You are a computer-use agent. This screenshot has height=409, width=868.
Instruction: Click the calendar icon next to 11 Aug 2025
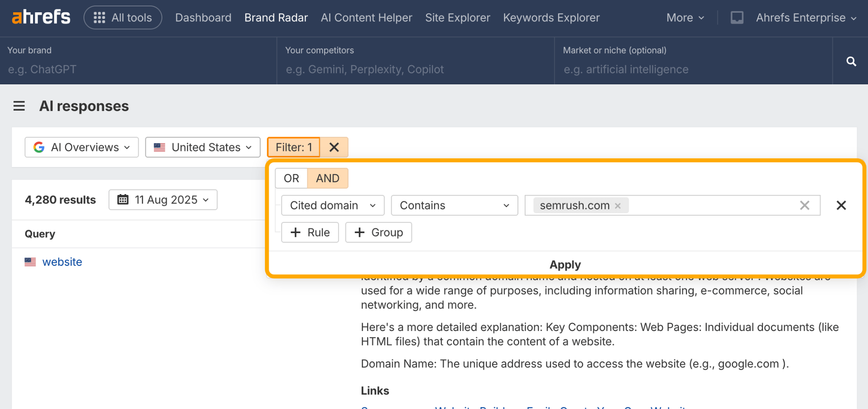coord(123,199)
